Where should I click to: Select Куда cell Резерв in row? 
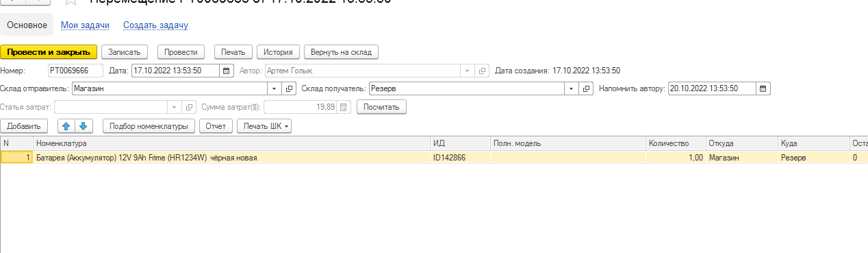[x=813, y=158]
